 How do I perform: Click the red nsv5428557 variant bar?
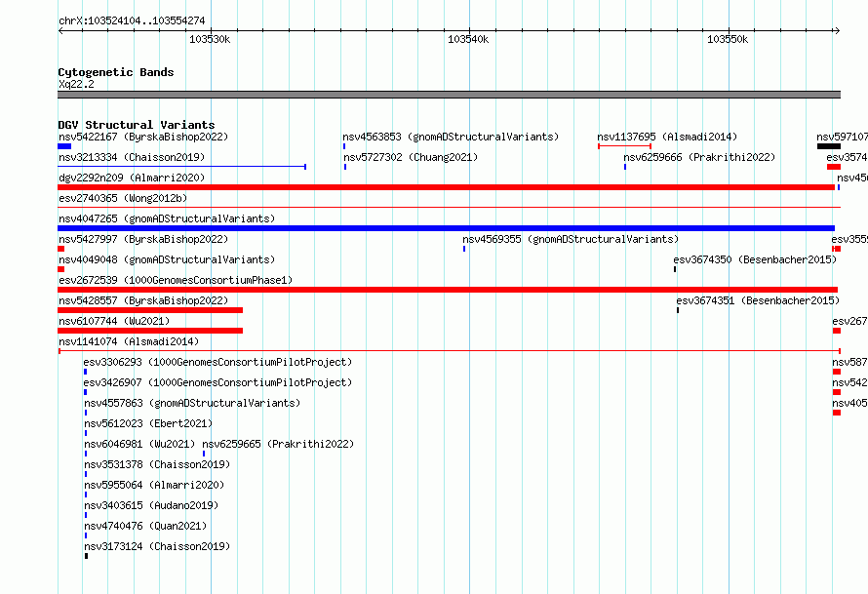pyautogui.click(x=150, y=310)
